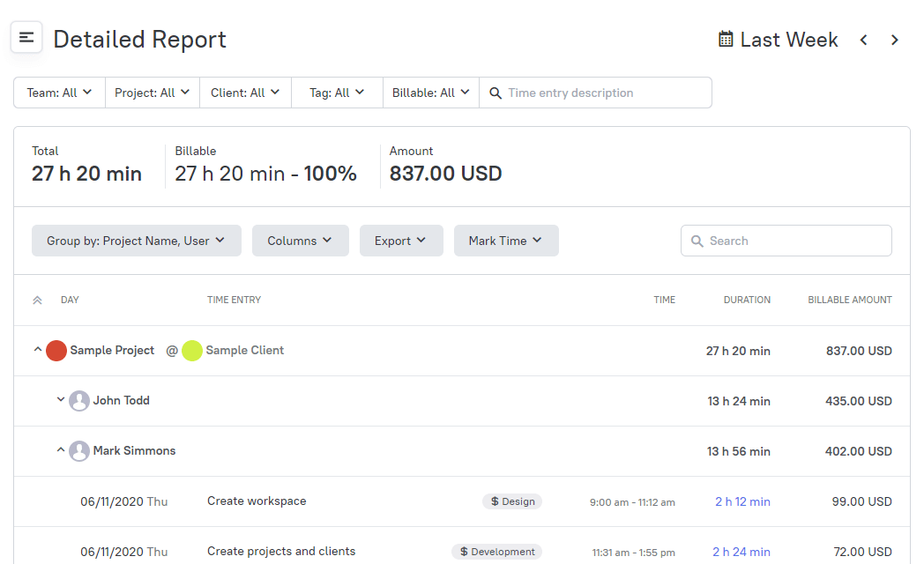
Task: Click the magnifier in the time entry description filter
Action: (496, 92)
